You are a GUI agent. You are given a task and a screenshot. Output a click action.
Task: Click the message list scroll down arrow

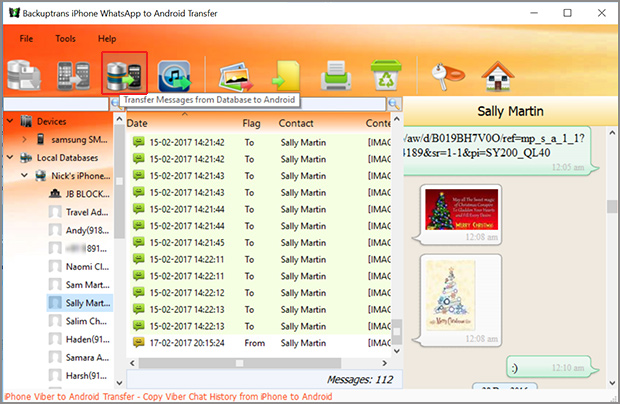397,351
